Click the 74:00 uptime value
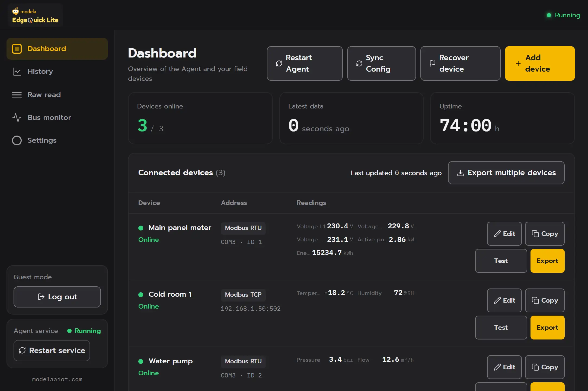The width and height of the screenshot is (588, 391). click(466, 126)
